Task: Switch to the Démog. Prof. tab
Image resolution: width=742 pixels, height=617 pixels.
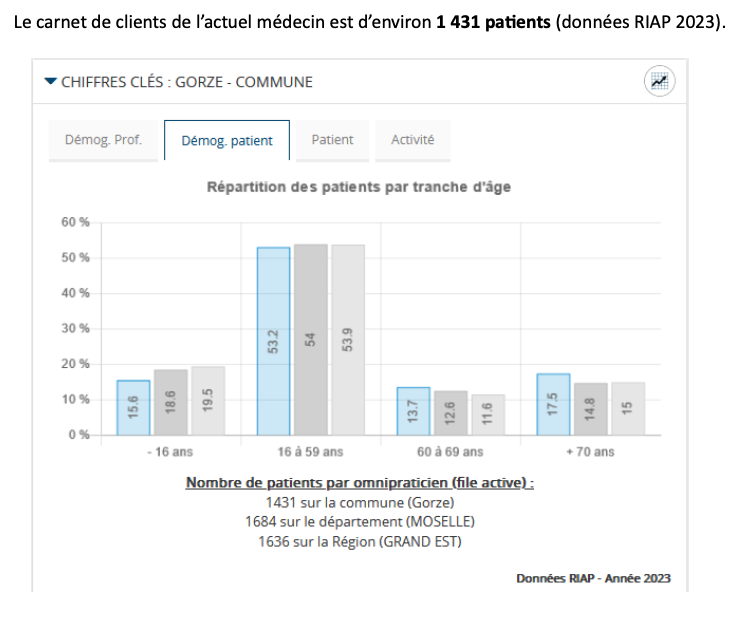Action: click(x=103, y=140)
